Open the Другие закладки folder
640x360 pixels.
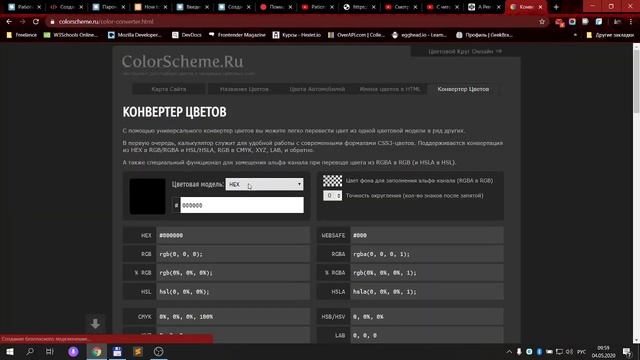(610, 35)
